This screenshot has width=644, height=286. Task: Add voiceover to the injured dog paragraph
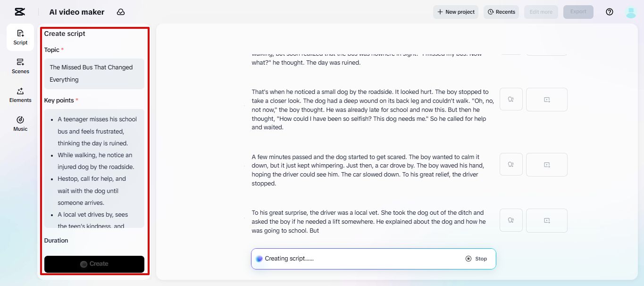point(511,99)
